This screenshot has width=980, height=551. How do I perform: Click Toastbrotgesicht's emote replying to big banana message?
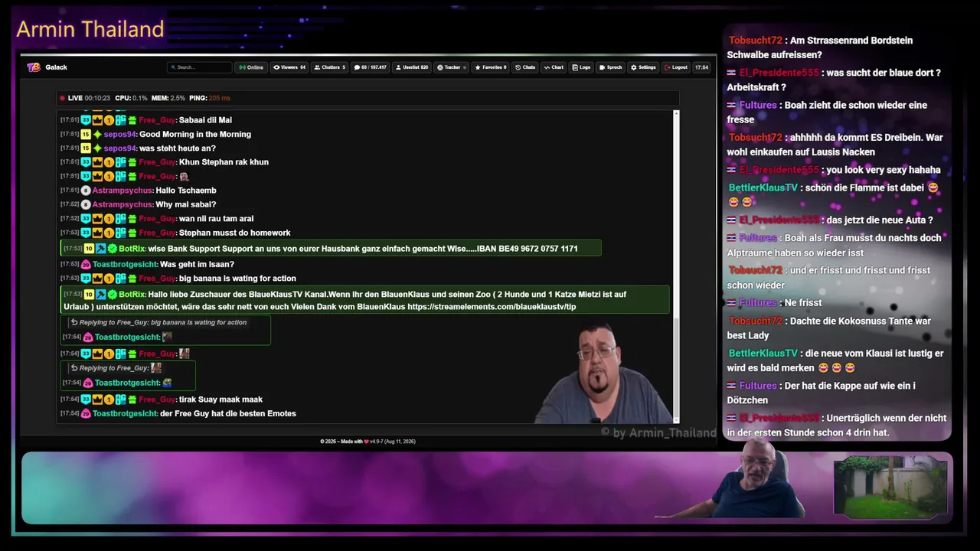coord(167,337)
